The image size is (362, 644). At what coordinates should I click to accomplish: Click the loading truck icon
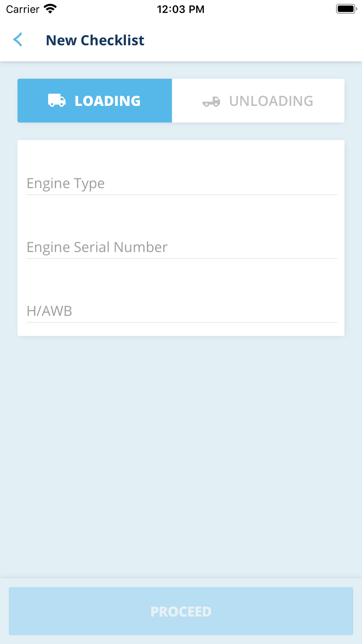57,100
